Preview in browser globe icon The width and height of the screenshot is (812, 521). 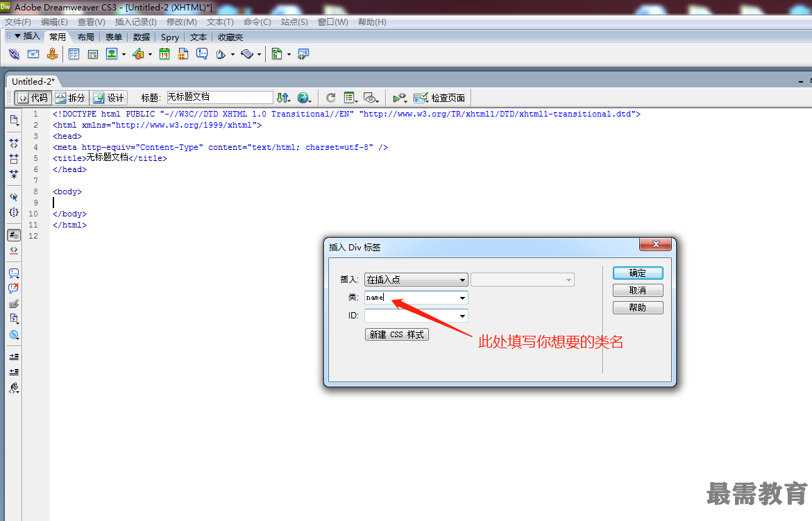(304, 97)
